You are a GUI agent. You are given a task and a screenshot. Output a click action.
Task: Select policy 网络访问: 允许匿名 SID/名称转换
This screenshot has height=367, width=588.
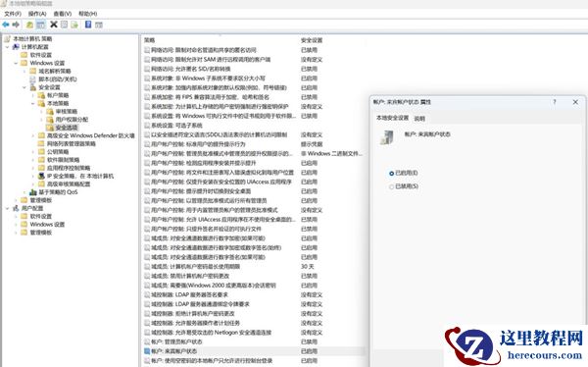191,69
